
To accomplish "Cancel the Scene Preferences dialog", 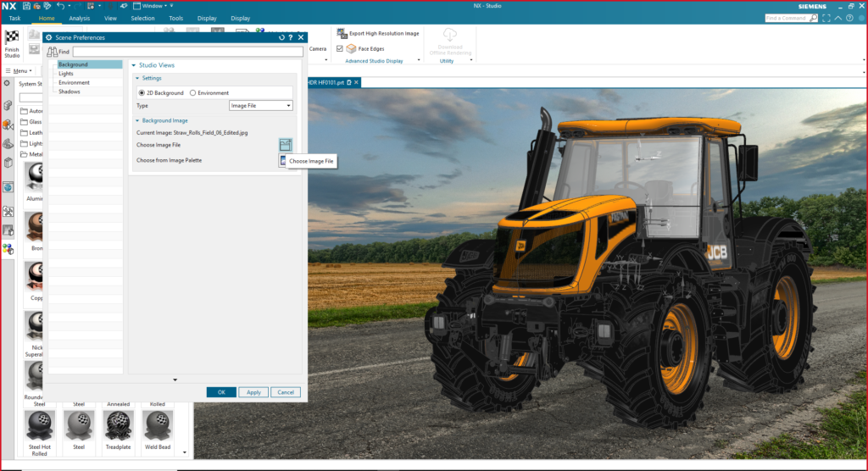I will coord(286,392).
